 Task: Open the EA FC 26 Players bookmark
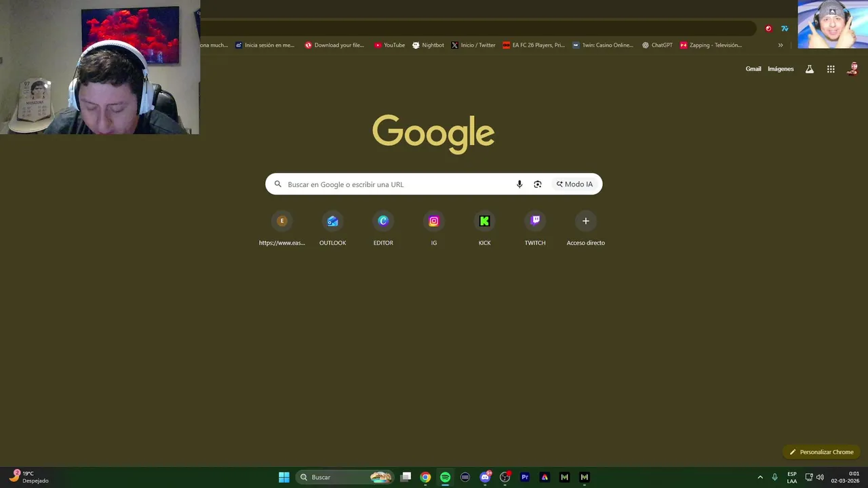[534, 45]
